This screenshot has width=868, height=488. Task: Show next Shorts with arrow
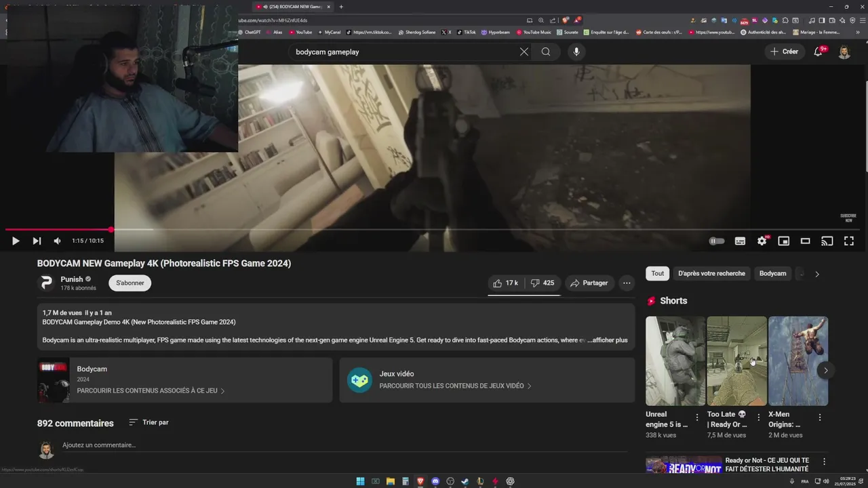(x=825, y=370)
